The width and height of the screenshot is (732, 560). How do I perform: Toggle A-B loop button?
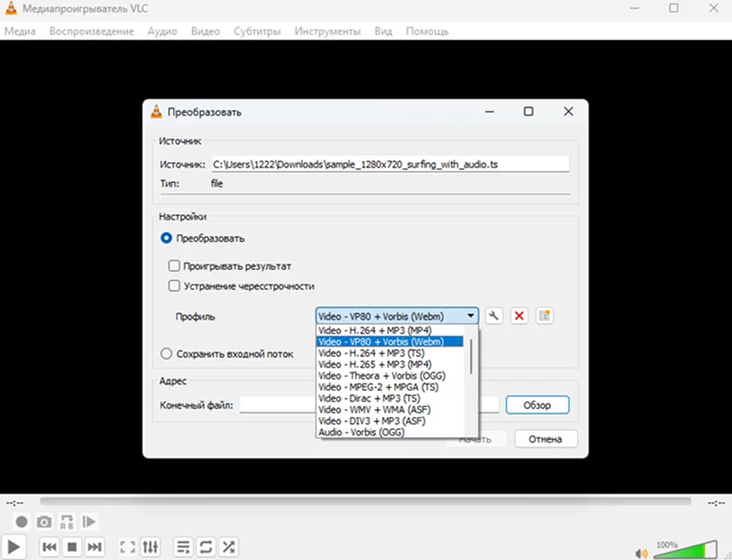67,522
